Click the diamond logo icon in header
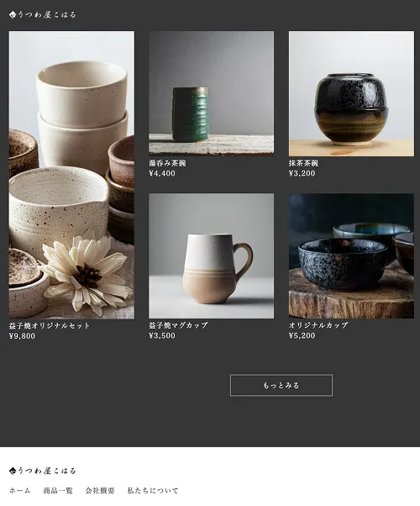This screenshot has width=420, height=506. coord(13,15)
